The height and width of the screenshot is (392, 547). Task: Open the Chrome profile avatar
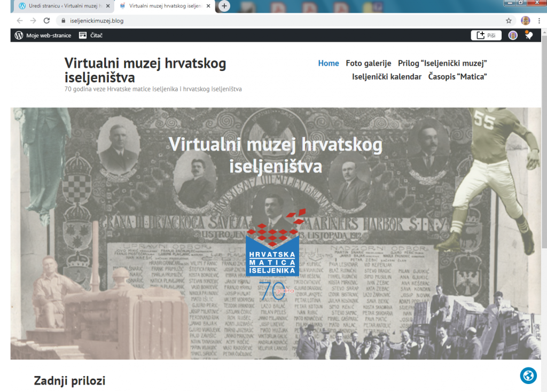click(x=525, y=21)
